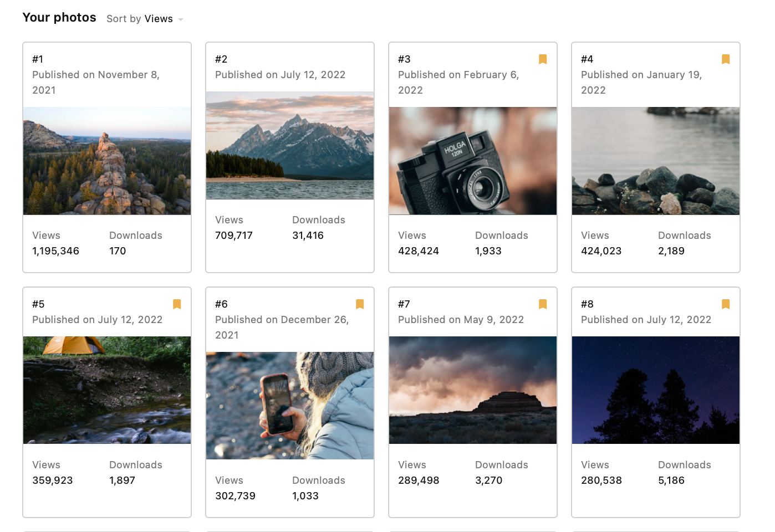
Task: Click downloads count 170
Action: tap(118, 251)
